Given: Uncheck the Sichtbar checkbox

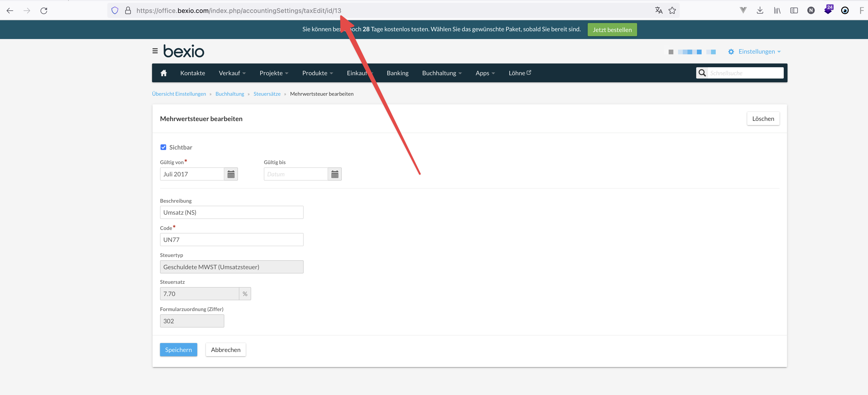Looking at the screenshot, I should coord(163,147).
